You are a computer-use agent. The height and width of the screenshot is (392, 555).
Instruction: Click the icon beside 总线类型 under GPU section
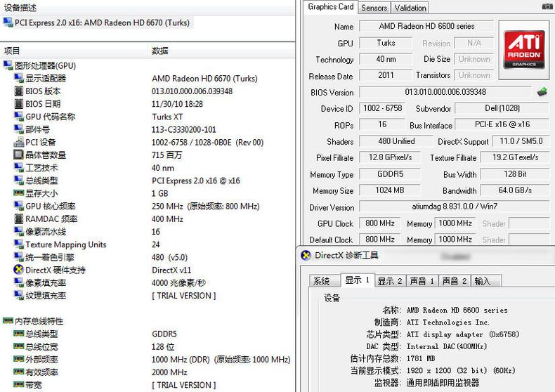(19, 180)
